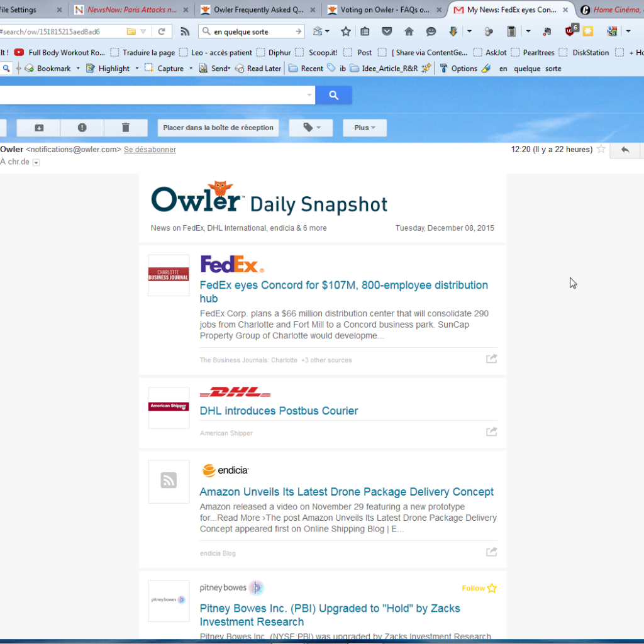This screenshot has height=644, width=644.
Task: Click the folder icon in address bar
Action: click(131, 31)
